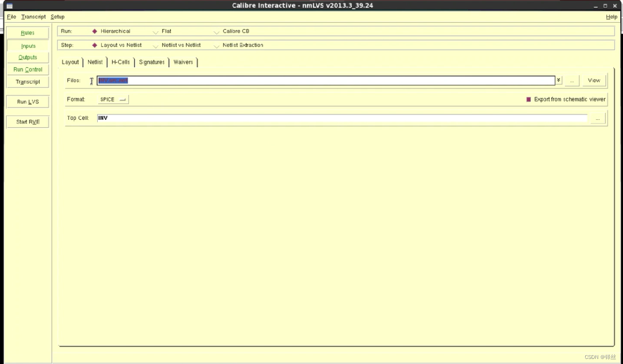The height and width of the screenshot is (364, 623).
Task: Switch to the H-Cells tab
Action: click(121, 62)
